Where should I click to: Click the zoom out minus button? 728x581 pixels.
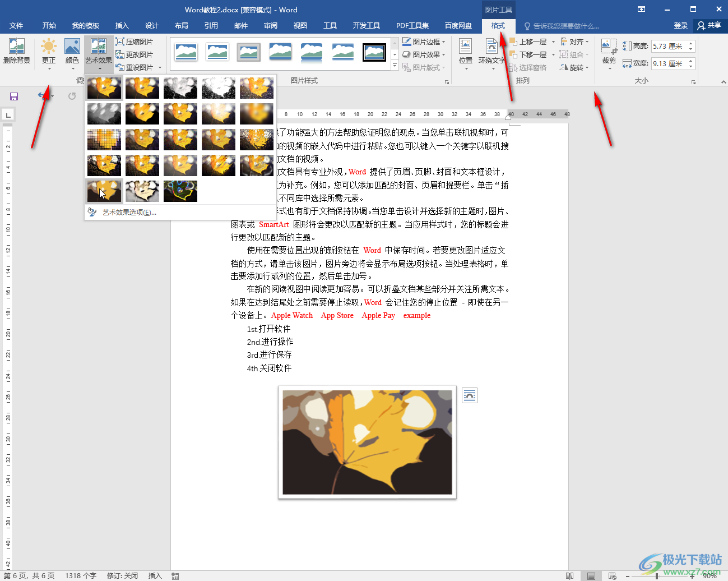coord(628,576)
